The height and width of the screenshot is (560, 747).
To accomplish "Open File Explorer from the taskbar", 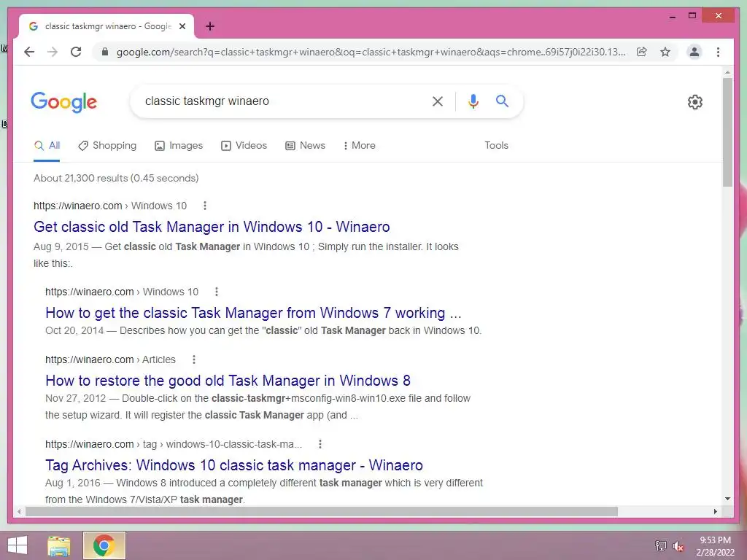I will pos(58,545).
